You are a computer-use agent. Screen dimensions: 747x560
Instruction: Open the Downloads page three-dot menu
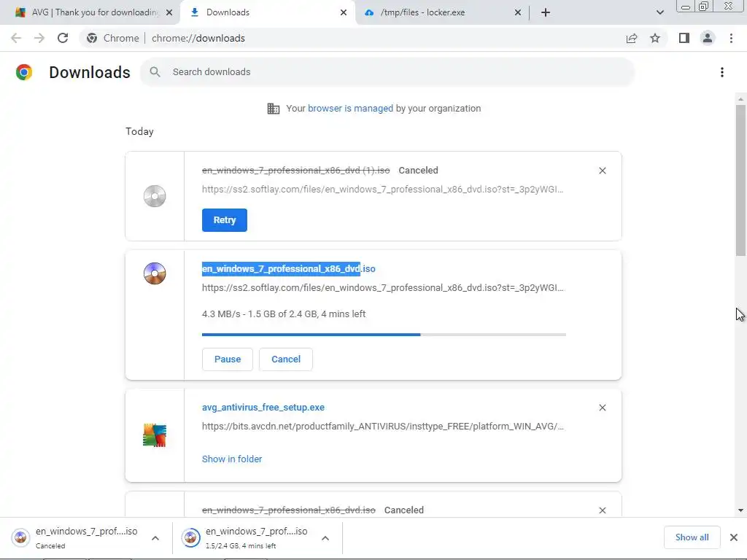pos(721,72)
